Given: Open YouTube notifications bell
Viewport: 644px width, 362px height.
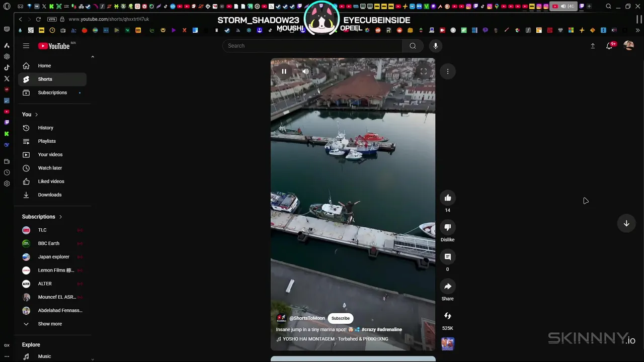Looking at the screenshot, I should click(609, 46).
